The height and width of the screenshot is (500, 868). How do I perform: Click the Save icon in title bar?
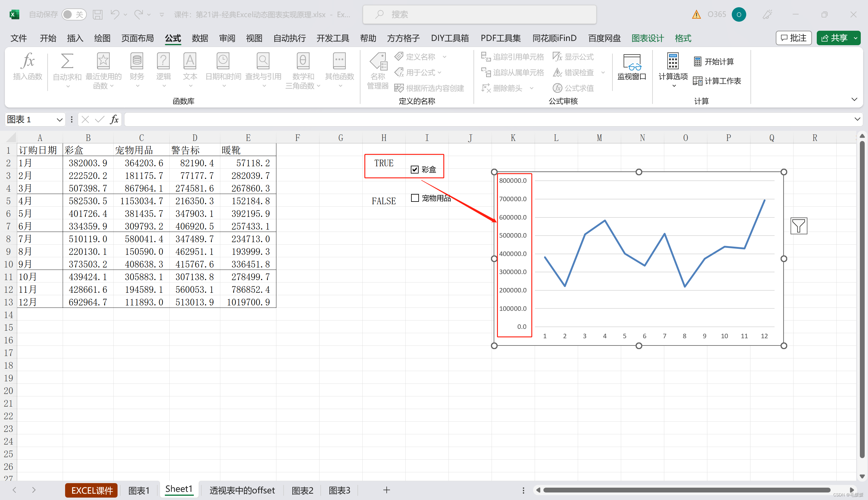pos(98,14)
